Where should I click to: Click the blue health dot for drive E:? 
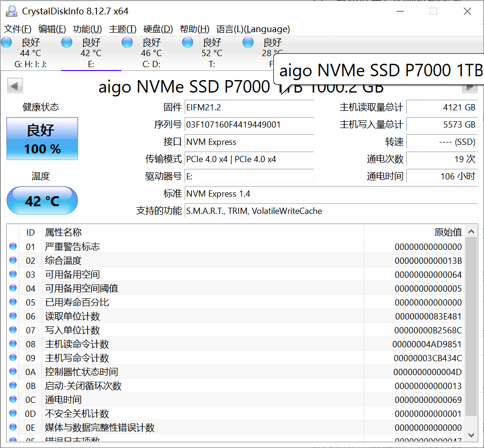pos(66,42)
